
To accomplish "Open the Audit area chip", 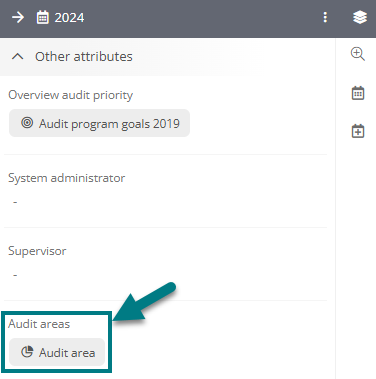I will [x=57, y=352].
